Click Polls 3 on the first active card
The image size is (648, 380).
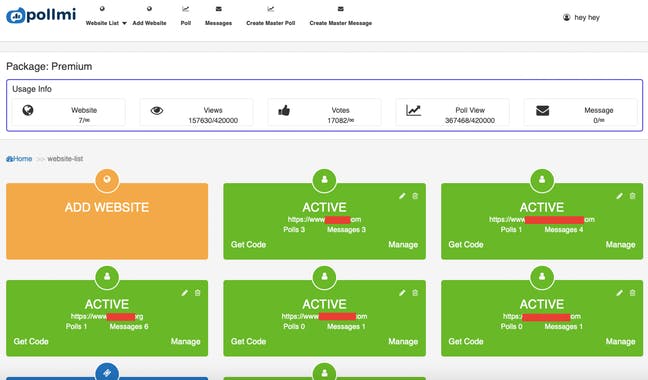(x=294, y=230)
